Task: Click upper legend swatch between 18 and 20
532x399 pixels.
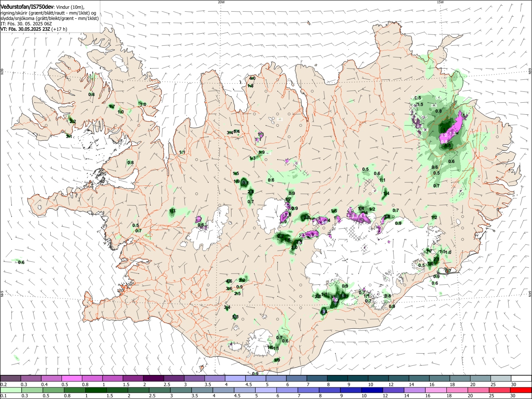Action: [x=460, y=379]
